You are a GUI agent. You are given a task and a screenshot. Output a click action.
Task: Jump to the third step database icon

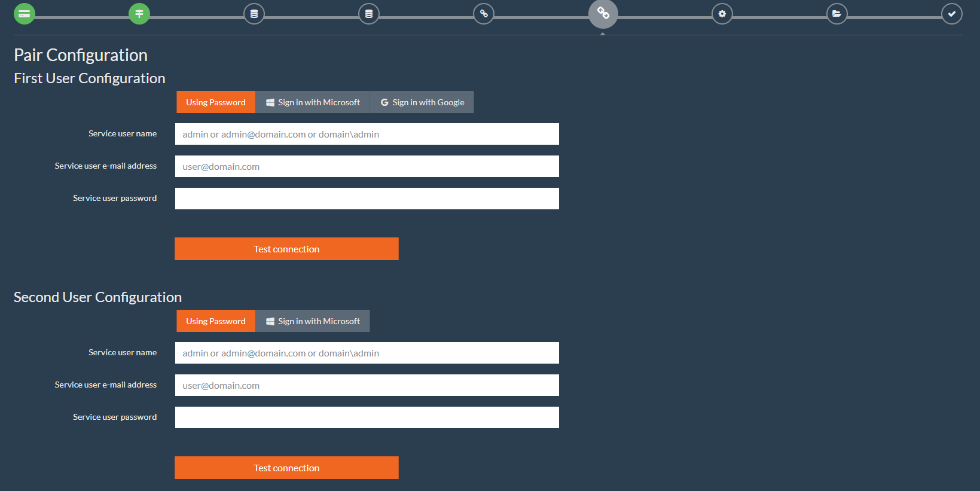pos(254,14)
